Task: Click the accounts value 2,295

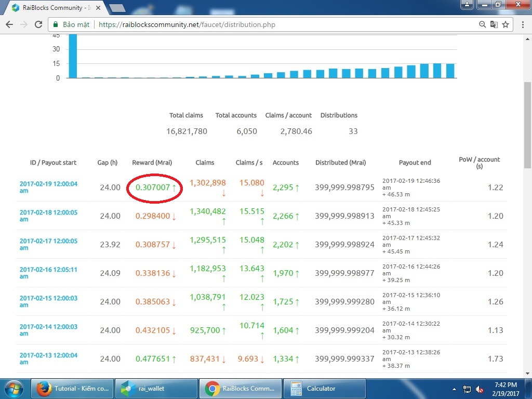Action: point(283,187)
